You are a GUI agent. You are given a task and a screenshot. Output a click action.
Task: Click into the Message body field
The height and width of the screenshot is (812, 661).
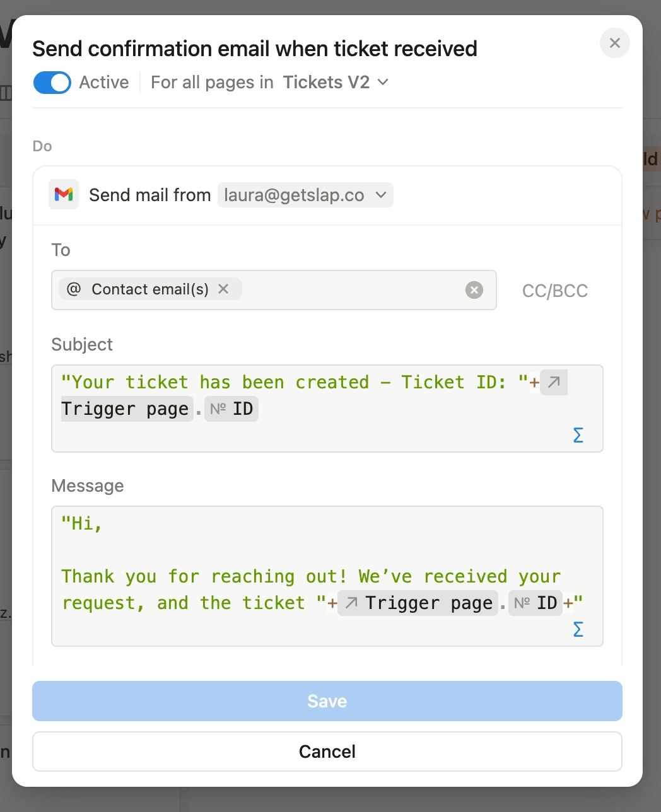pos(315,548)
